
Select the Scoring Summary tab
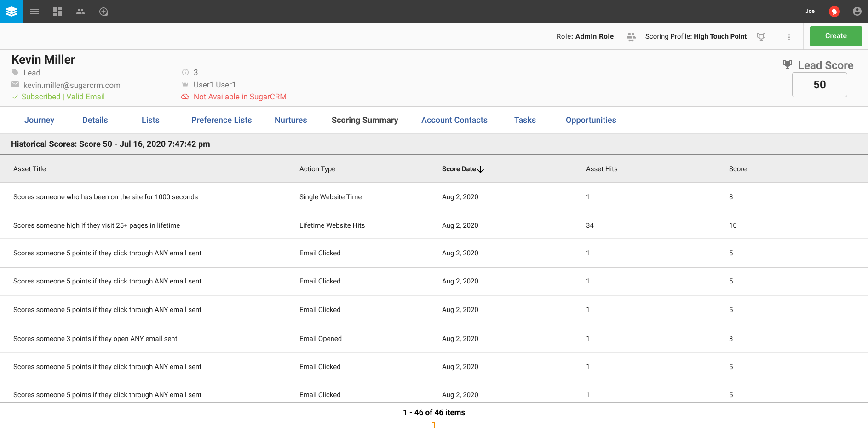365,120
